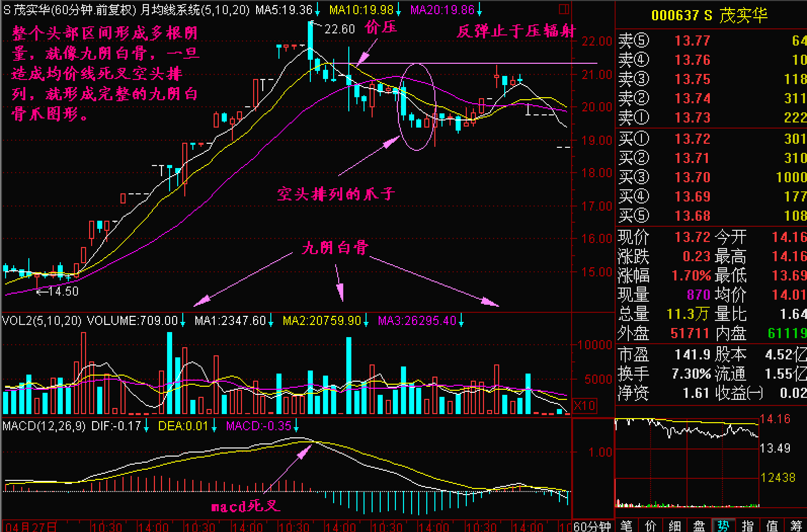Open the 指 tab

pyautogui.click(x=747, y=526)
